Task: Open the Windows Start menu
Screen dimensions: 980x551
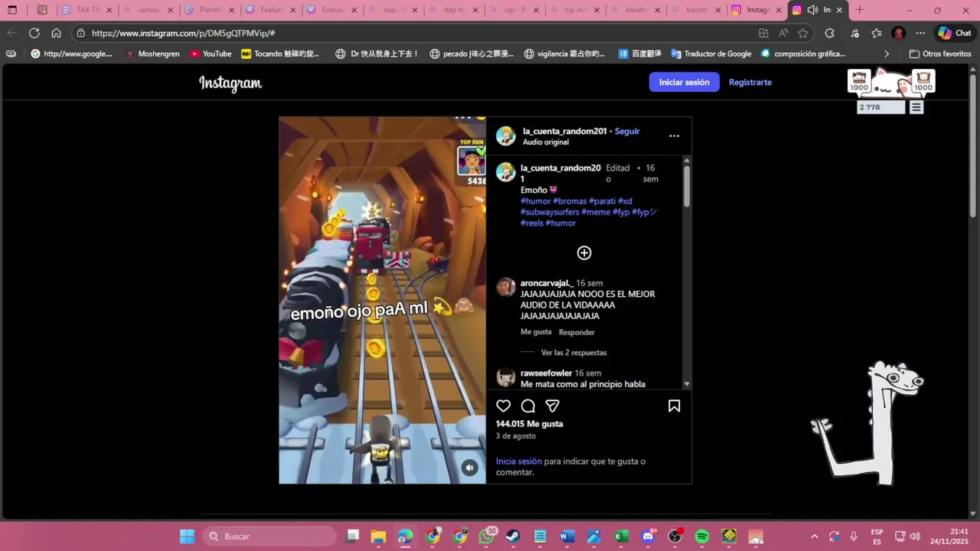Action: click(187, 536)
